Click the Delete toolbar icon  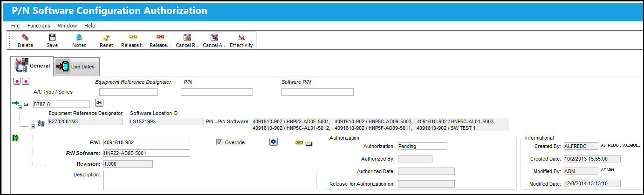25,37
